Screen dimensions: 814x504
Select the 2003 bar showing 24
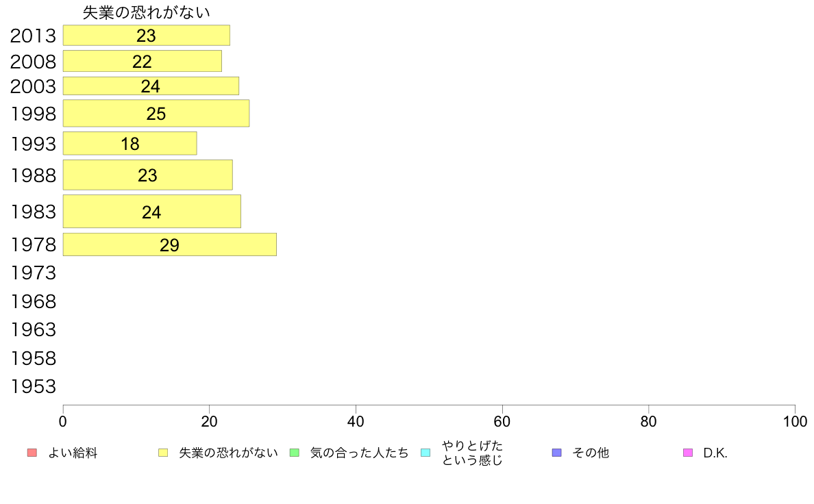[x=151, y=86]
